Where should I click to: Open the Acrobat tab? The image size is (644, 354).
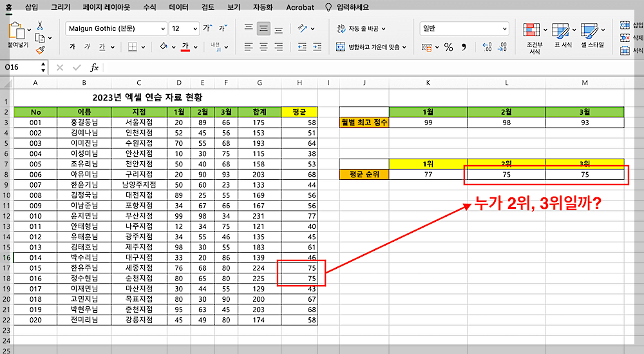click(300, 7)
